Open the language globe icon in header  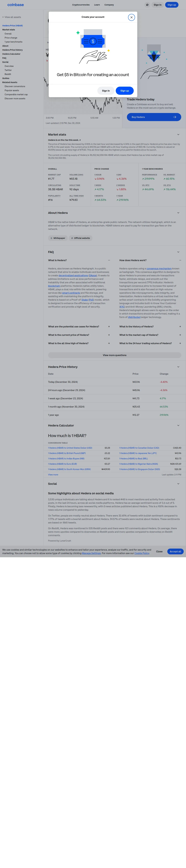[147, 5]
